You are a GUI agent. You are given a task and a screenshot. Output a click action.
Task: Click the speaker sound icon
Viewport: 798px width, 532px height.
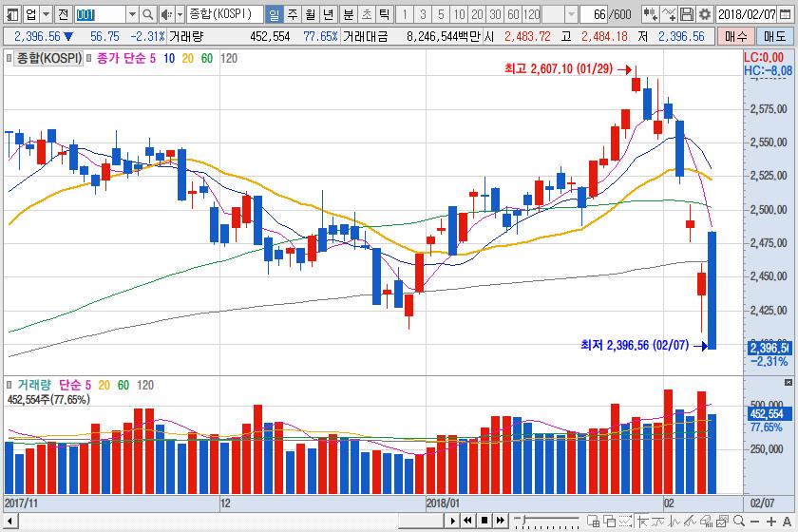[166, 14]
